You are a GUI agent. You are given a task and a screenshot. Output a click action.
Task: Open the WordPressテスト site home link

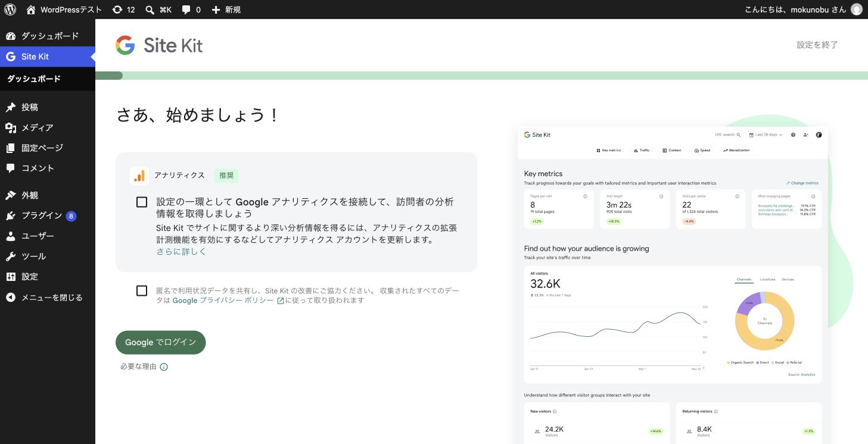point(64,10)
